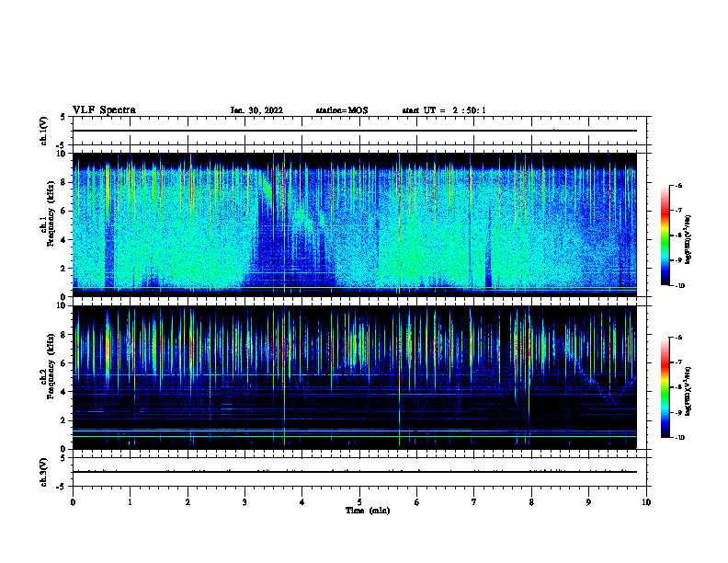Screen dimensions: 728x563
Task: Select the ch.2 "Frequency (kHz)" axis label
Action: (51, 366)
